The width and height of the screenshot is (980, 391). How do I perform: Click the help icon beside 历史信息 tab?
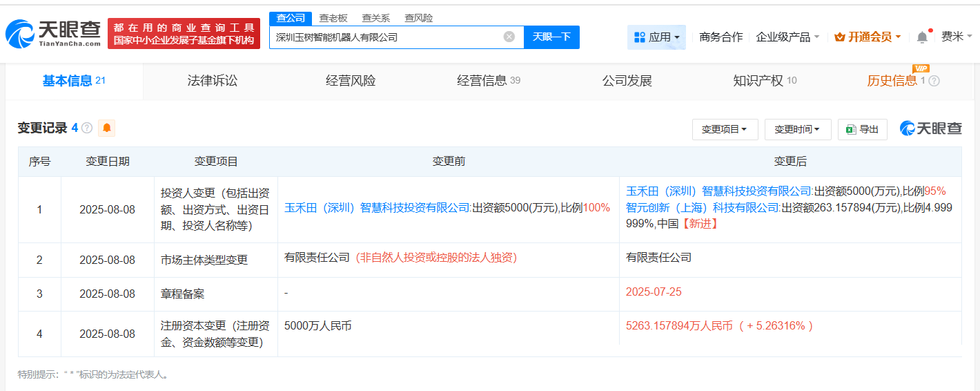(x=934, y=81)
